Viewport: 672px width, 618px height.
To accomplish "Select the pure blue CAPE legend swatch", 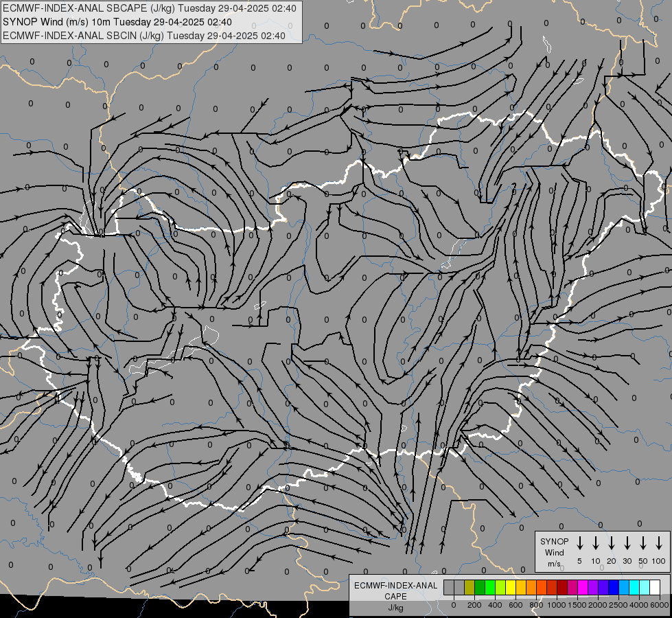I will [614, 587].
